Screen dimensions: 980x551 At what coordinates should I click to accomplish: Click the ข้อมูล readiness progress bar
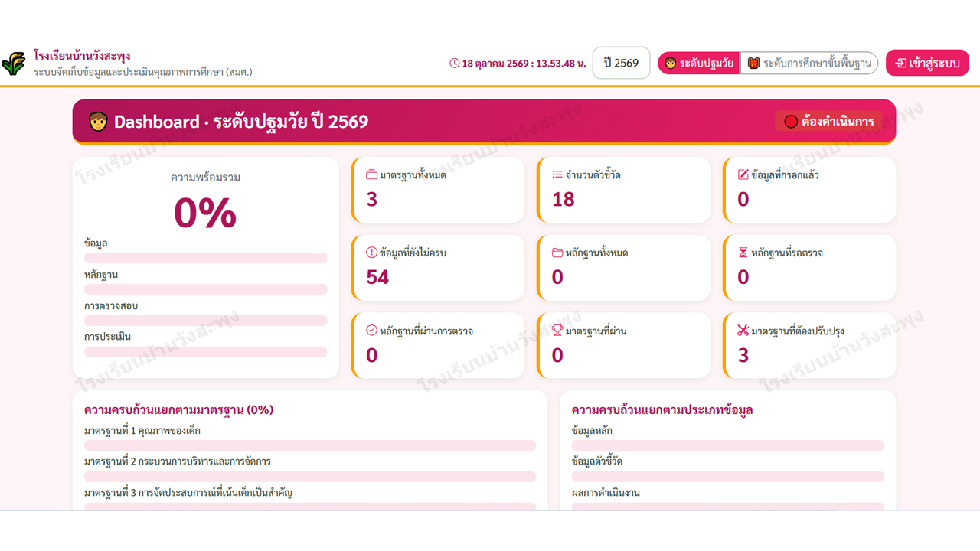tap(205, 258)
